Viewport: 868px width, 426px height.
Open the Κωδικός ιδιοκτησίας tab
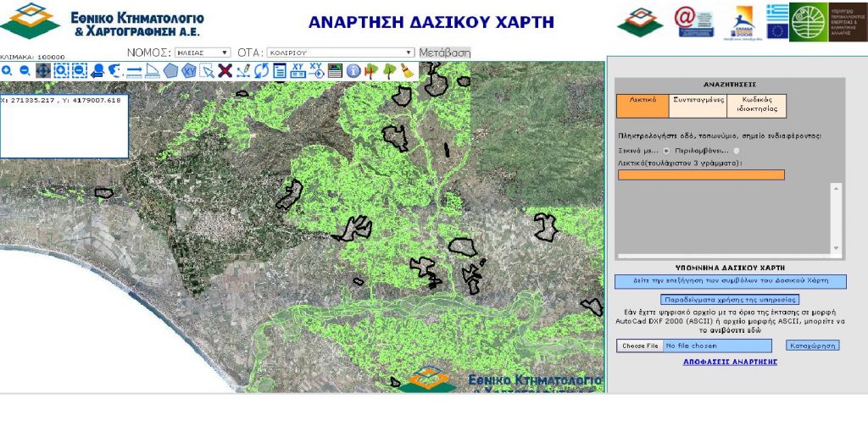pyautogui.click(x=758, y=105)
